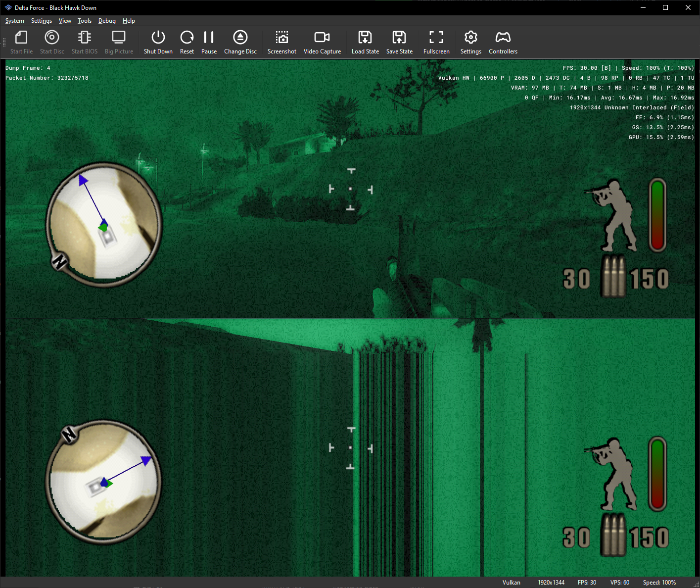
Task: Click the upper player's health bar
Action: click(x=657, y=215)
